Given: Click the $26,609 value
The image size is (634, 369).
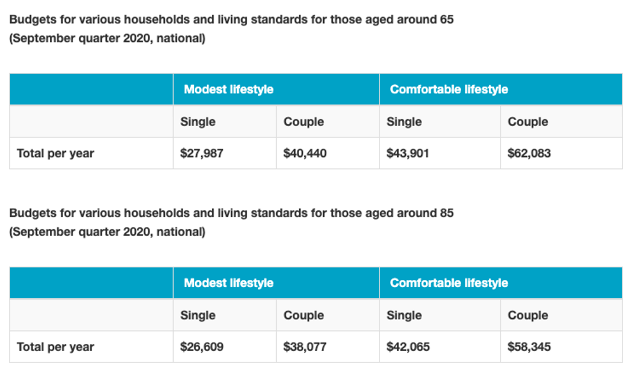Looking at the screenshot, I should pyautogui.click(x=202, y=347).
